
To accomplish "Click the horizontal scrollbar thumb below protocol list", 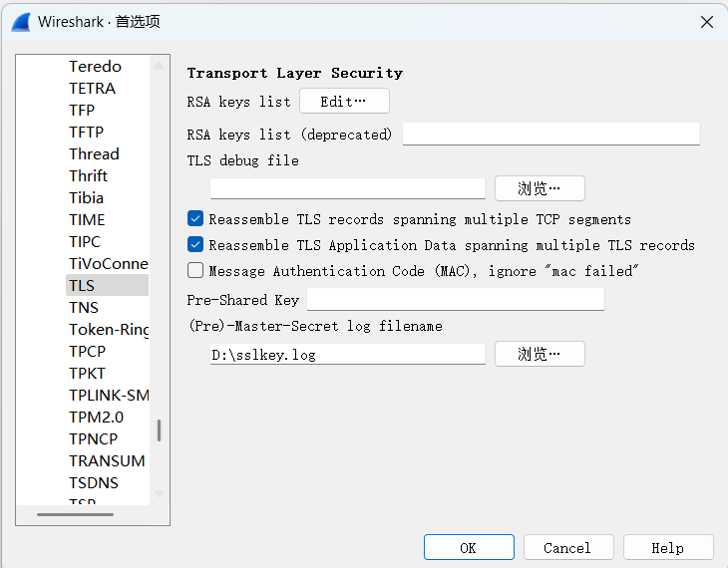I will 75,514.
